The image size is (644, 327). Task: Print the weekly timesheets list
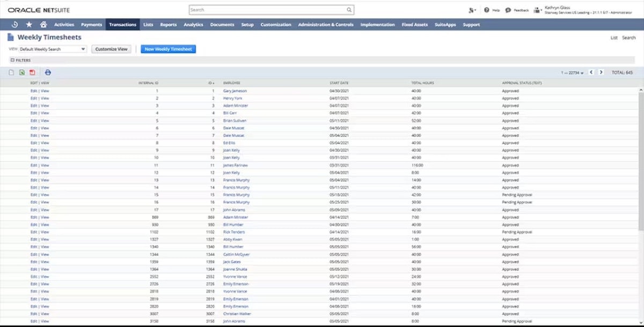[x=48, y=72]
